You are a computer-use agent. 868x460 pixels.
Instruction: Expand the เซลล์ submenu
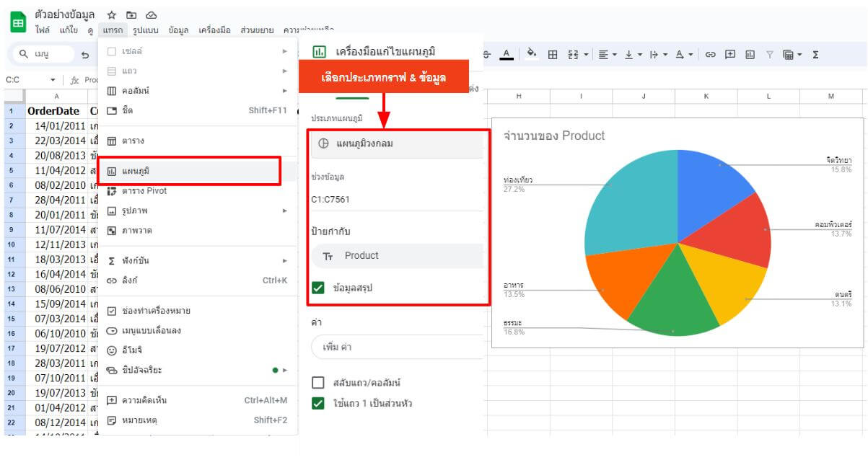coord(197,51)
